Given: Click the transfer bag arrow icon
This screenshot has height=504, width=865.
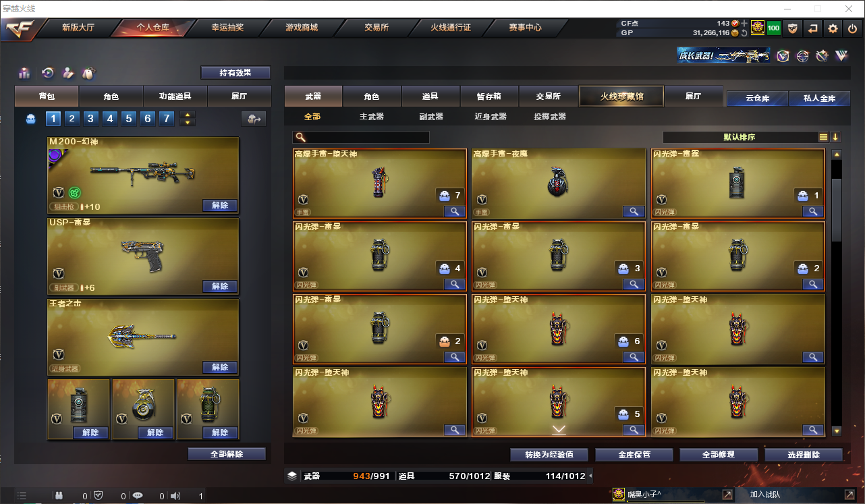Looking at the screenshot, I should point(254,119).
